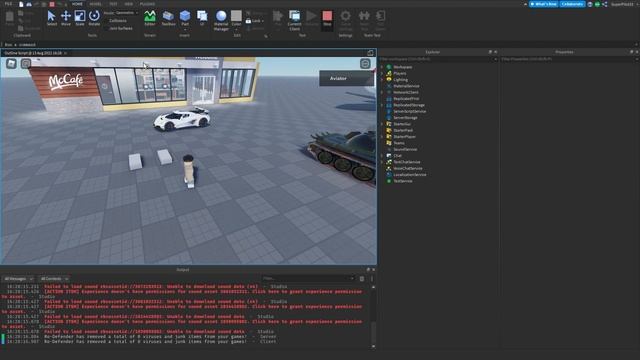Toggle the Lock tool
The width and height of the screenshot is (640, 360).
tap(254, 21)
